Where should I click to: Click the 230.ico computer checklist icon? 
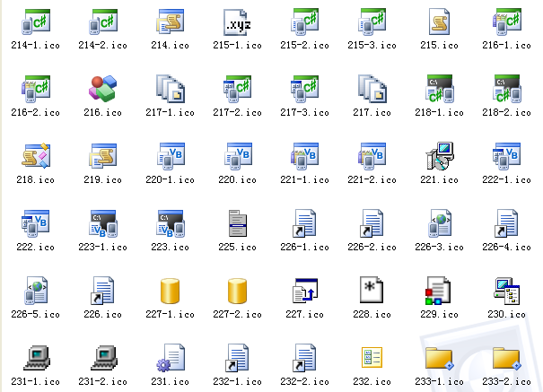pos(507,291)
